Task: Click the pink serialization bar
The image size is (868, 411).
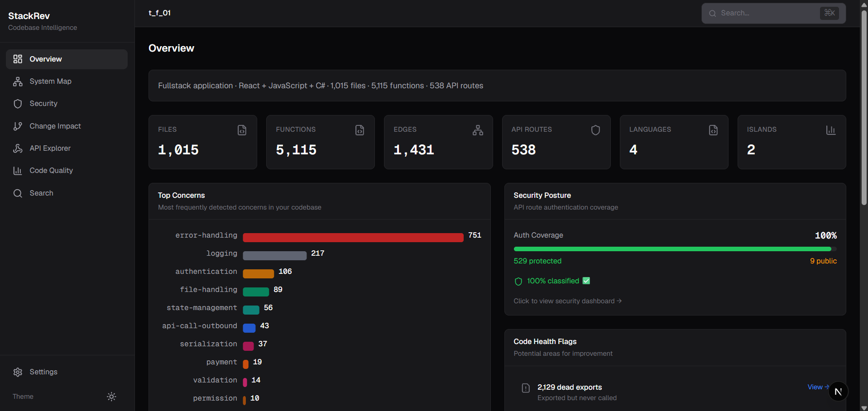Action: pos(249,346)
